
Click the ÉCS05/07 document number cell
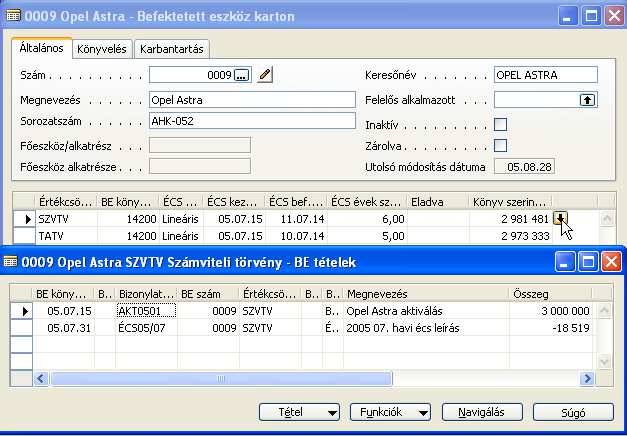146,328
